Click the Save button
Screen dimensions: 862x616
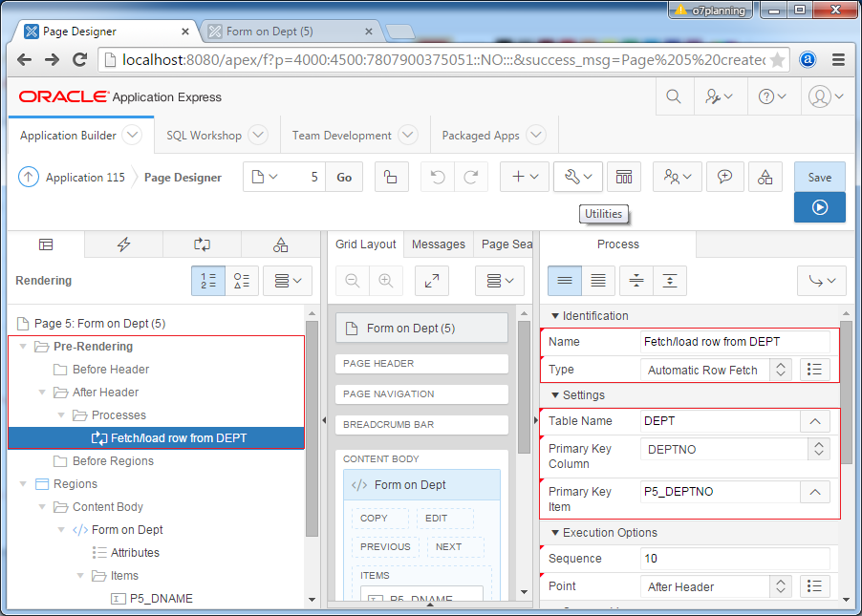coord(820,177)
